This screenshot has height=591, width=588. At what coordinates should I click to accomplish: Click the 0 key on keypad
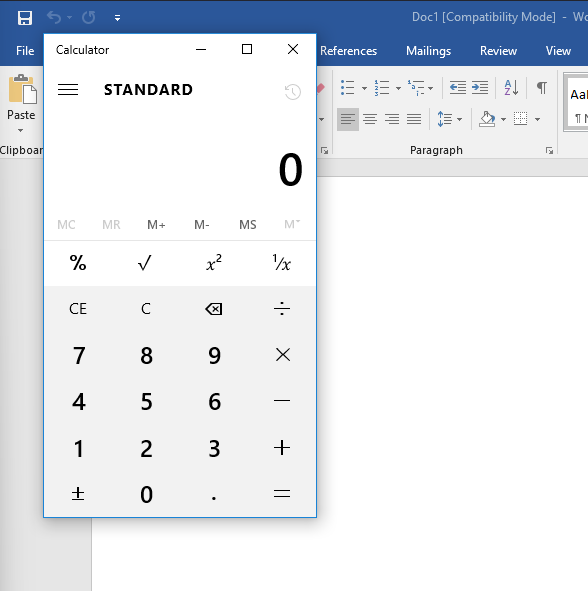[146, 495]
